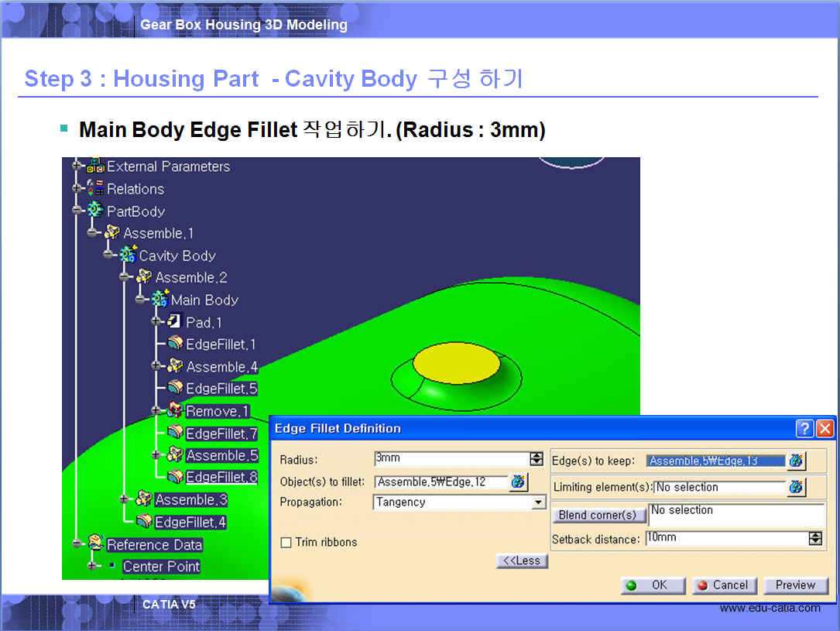Click the Limiting element(s) selection icon
This screenshot has width=840, height=631.
pos(796,488)
